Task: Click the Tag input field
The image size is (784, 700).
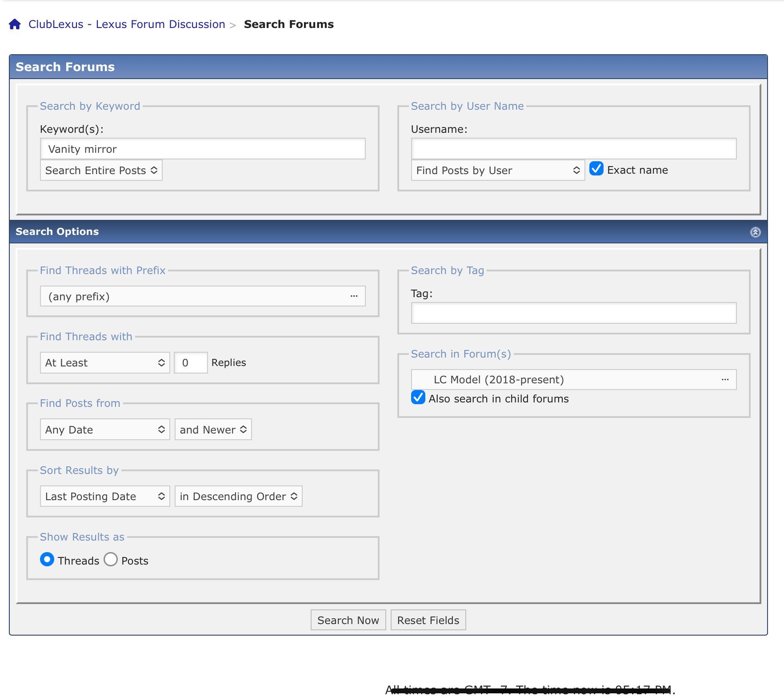Action: pos(573,313)
